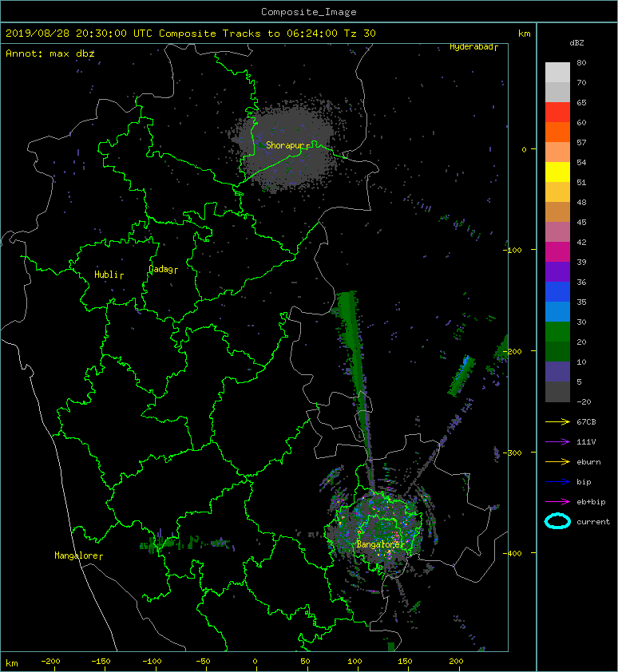Image resolution: width=618 pixels, height=672 pixels.
Task: Click the -200 x-axis tick label
Action: [x=50, y=662]
